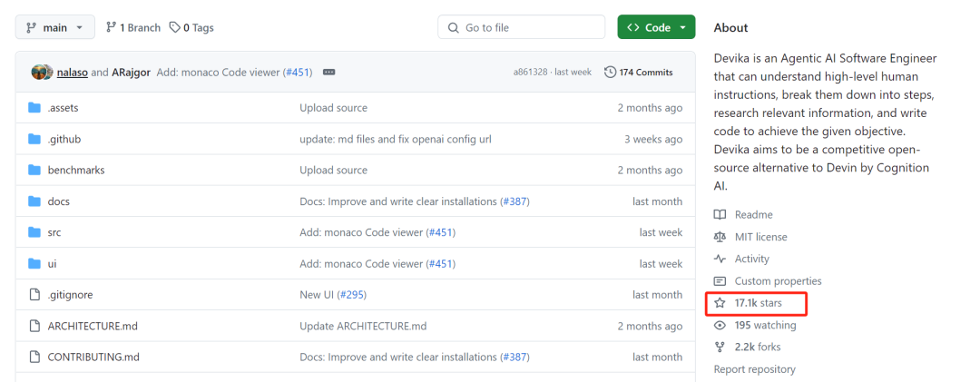980x382 pixels.
Task: Click the ARCHITECTURE.md file icon
Action: 34,326
